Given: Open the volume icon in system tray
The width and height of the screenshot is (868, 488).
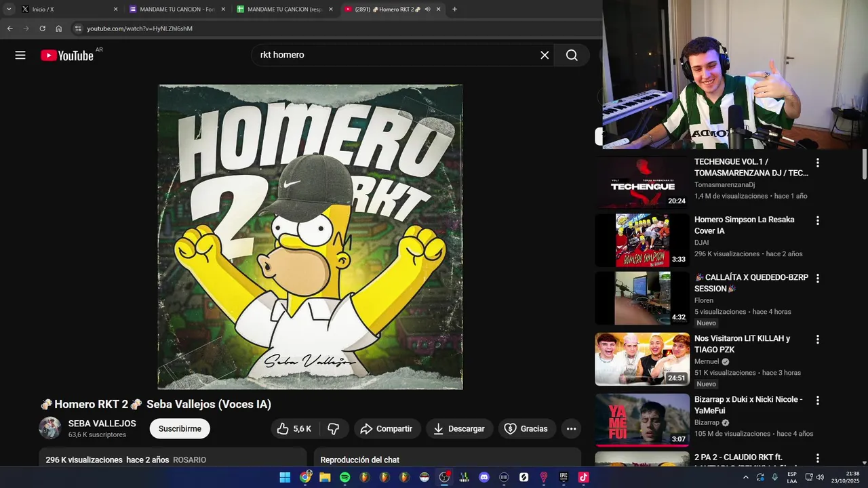Looking at the screenshot, I should (x=820, y=477).
